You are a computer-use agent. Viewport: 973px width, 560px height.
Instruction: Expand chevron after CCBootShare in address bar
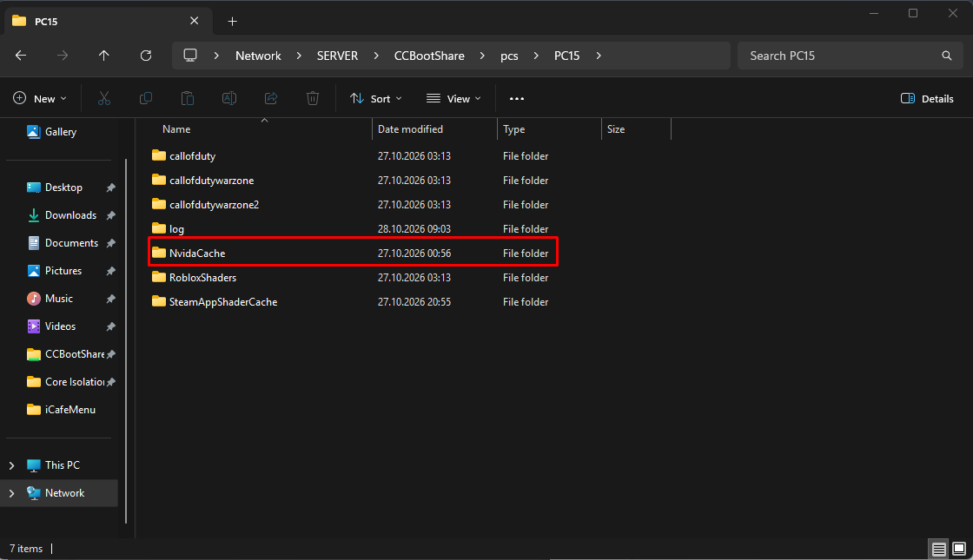[482, 56]
